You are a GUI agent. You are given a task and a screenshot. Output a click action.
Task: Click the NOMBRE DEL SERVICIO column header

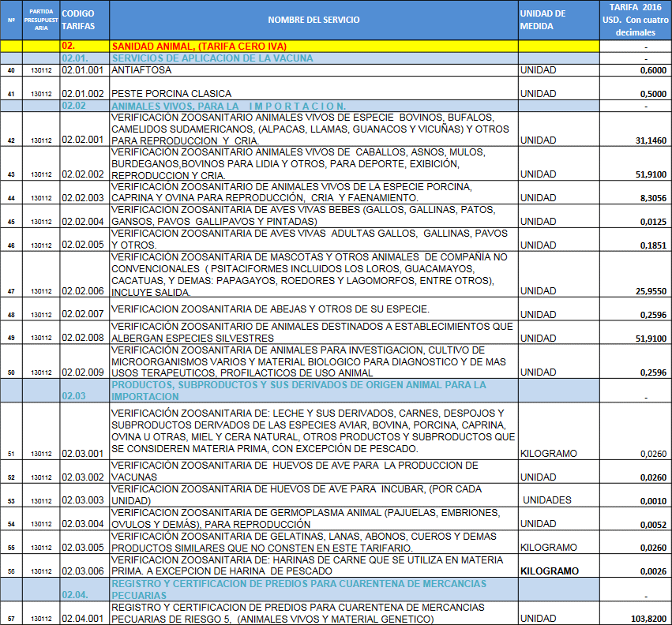[313, 19]
